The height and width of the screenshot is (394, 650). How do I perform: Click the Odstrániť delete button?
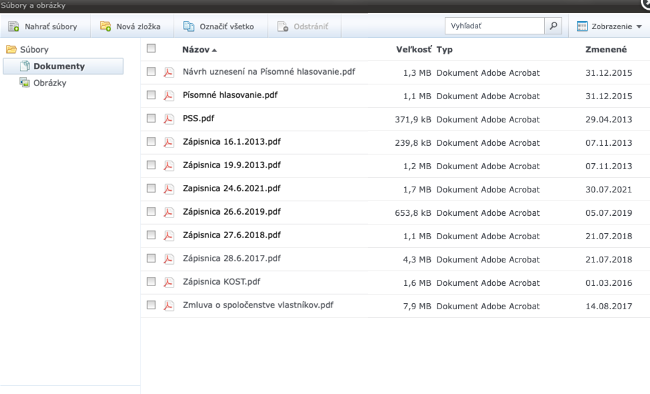pos(303,27)
